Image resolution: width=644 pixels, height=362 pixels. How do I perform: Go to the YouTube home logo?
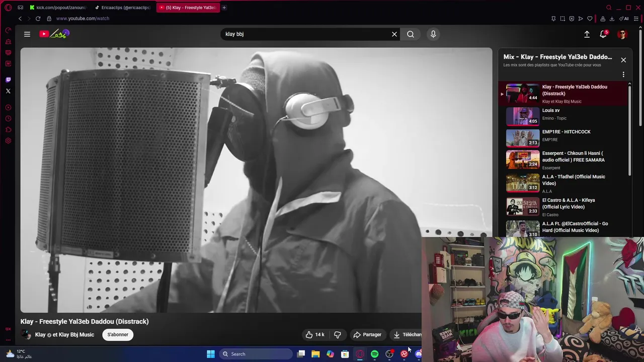pyautogui.click(x=54, y=34)
